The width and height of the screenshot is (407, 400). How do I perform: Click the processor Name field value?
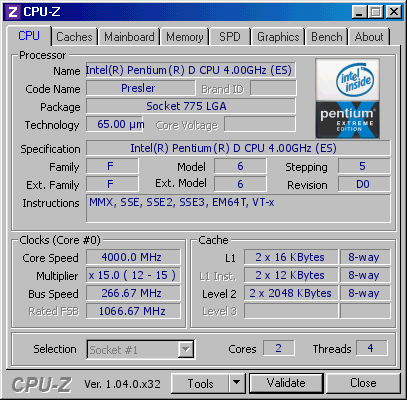point(191,70)
